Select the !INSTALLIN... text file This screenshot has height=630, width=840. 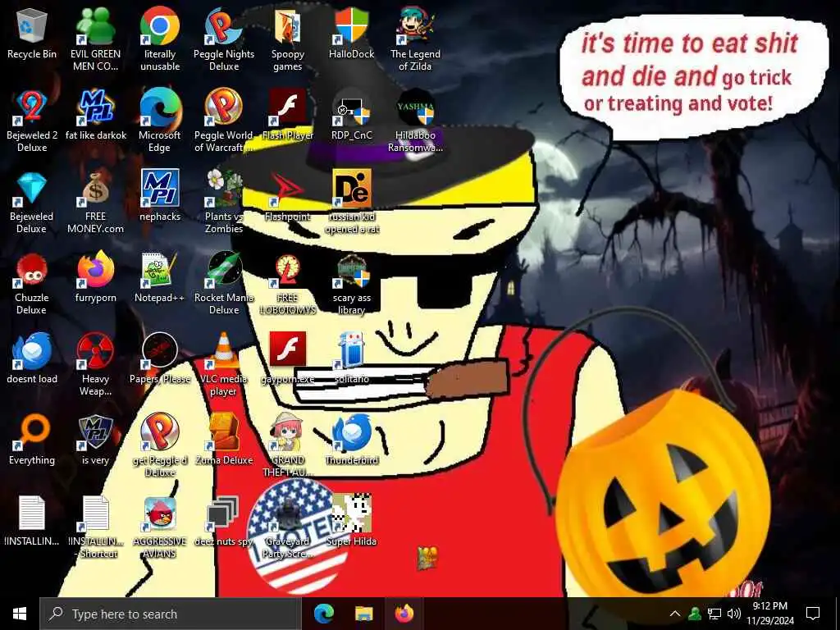32,514
